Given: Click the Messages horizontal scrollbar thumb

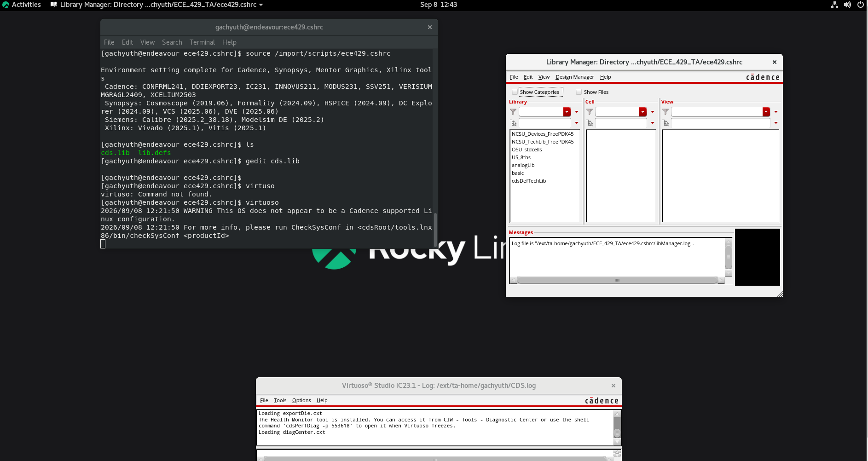Looking at the screenshot, I should [x=617, y=280].
